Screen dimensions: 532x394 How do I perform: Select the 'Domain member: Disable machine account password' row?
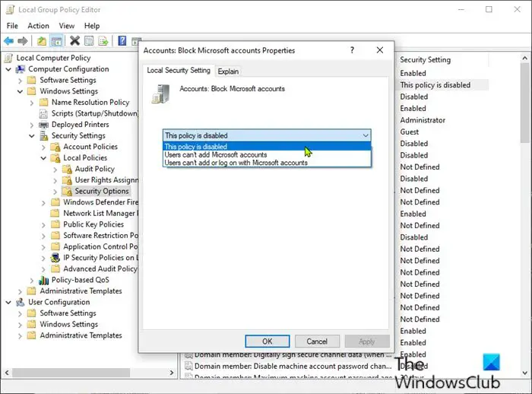288,366
